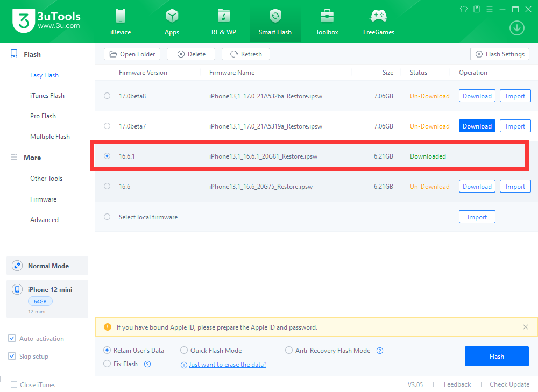
Task: Open Other Tools in sidebar
Action: (x=46, y=179)
